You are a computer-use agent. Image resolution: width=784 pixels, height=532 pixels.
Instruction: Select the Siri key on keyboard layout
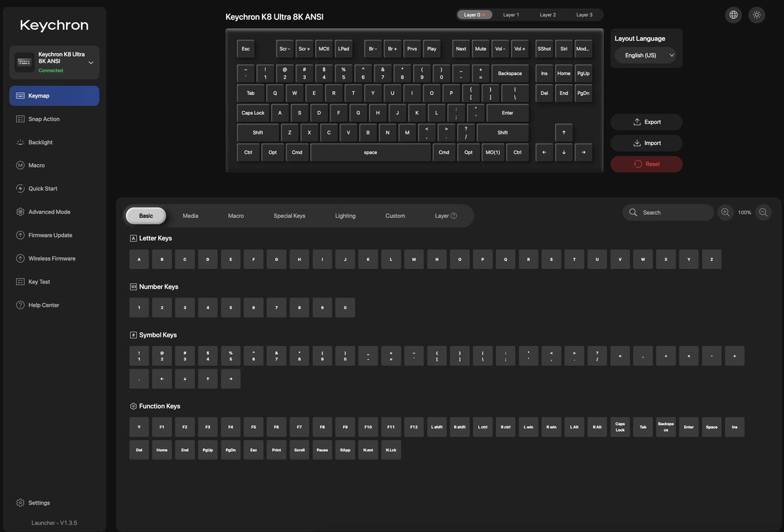(x=564, y=49)
